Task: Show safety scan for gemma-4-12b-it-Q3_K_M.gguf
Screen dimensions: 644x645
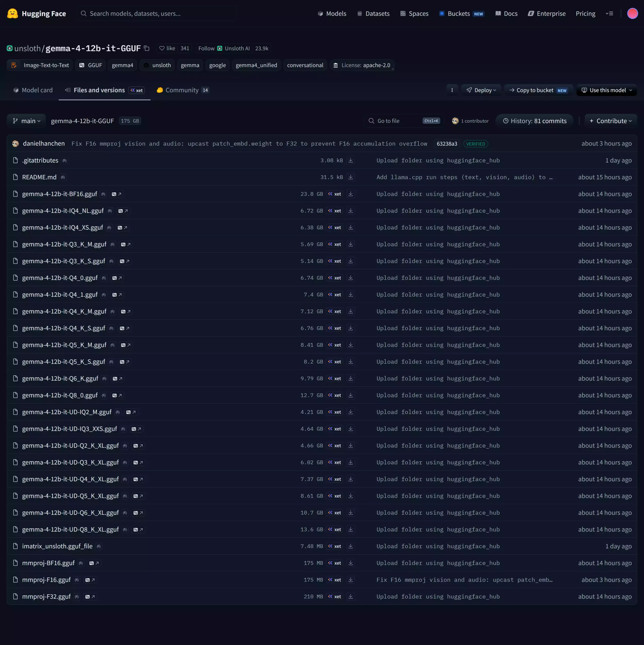Action: click(112, 244)
